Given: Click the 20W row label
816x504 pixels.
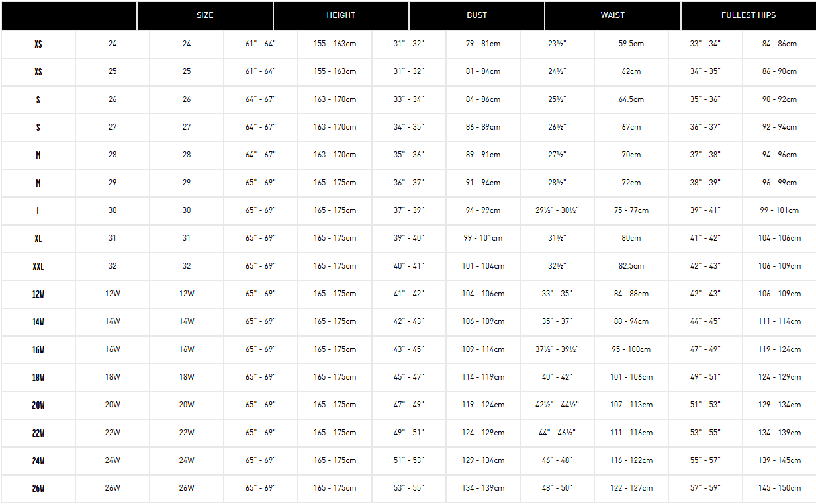Looking at the screenshot, I should tap(38, 405).
